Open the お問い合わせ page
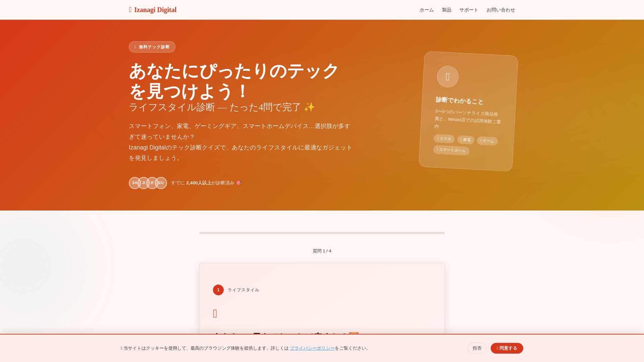This screenshot has width=644, height=362. [501, 10]
